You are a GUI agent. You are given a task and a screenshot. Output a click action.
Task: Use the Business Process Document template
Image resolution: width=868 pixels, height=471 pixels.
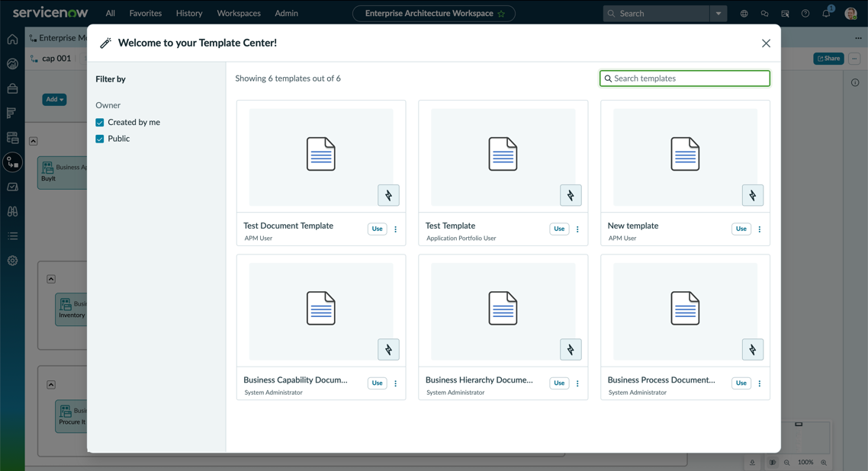pos(741,383)
